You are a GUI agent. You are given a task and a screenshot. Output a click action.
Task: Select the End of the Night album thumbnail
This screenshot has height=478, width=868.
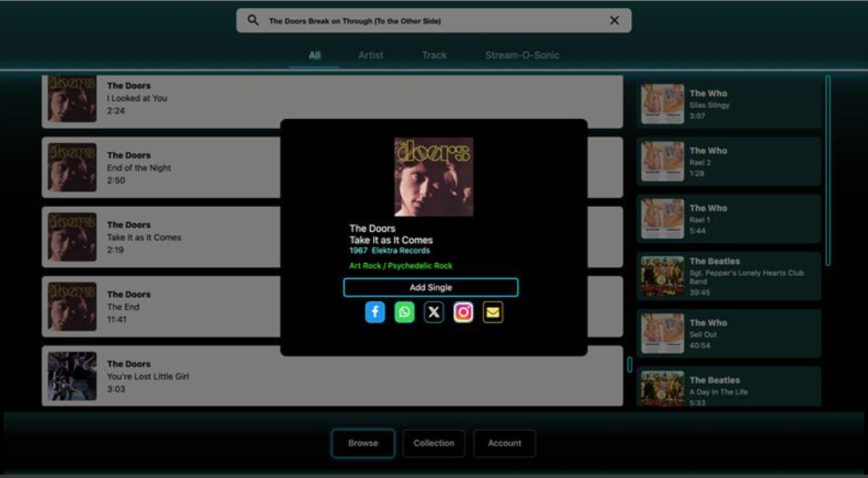(x=72, y=167)
